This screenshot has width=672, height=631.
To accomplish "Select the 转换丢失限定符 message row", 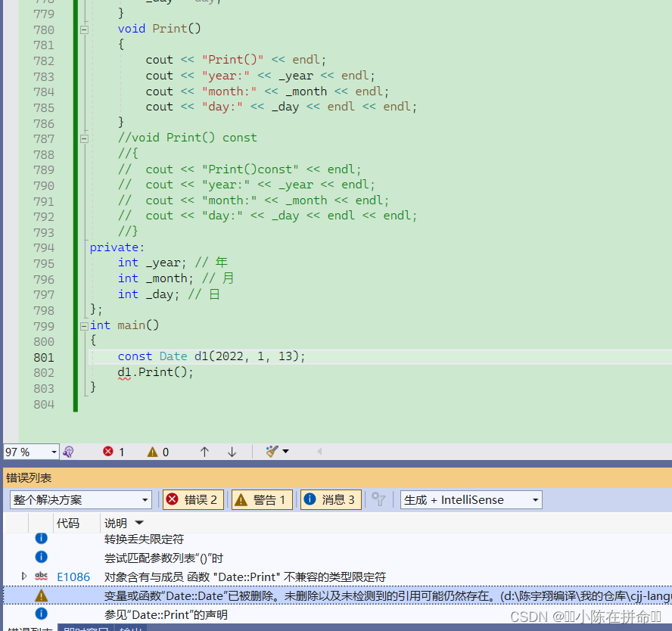I will tap(338, 539).
